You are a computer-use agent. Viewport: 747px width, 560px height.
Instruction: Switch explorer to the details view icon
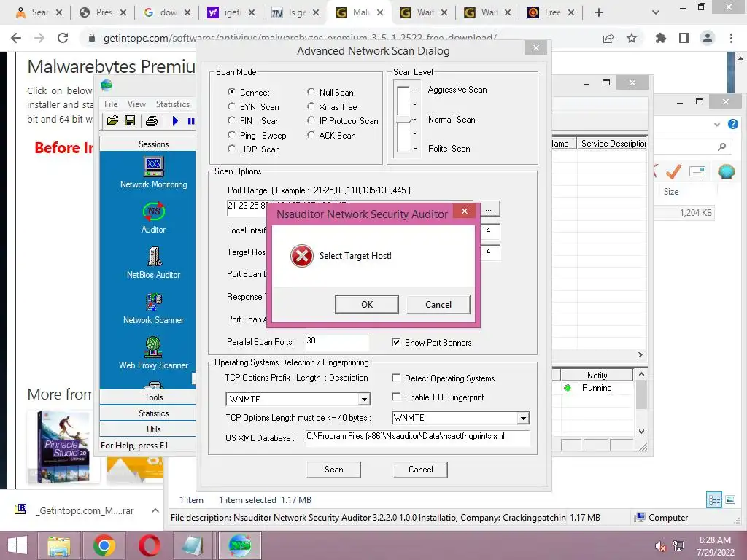pyautogui.click(x=714, y=499)
